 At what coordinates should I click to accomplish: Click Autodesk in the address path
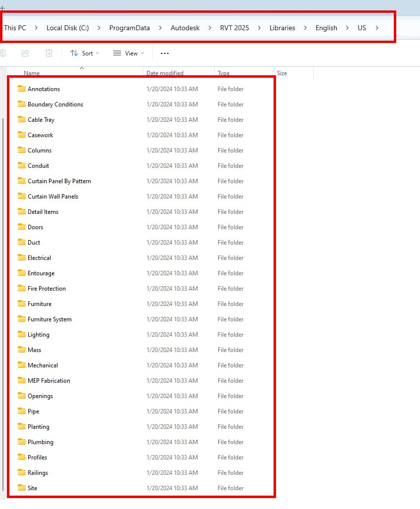tap(185, 28)
